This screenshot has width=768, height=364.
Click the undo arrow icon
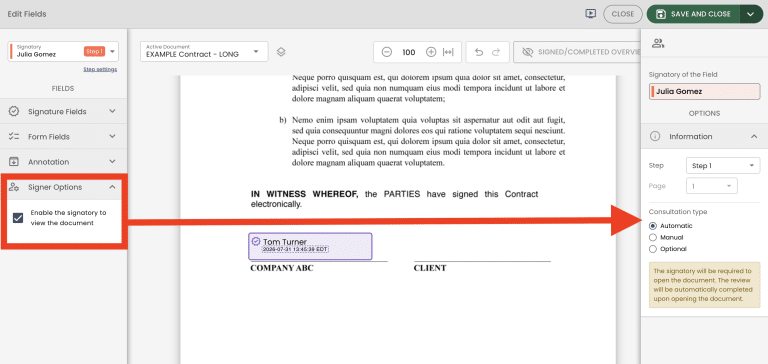479,52
